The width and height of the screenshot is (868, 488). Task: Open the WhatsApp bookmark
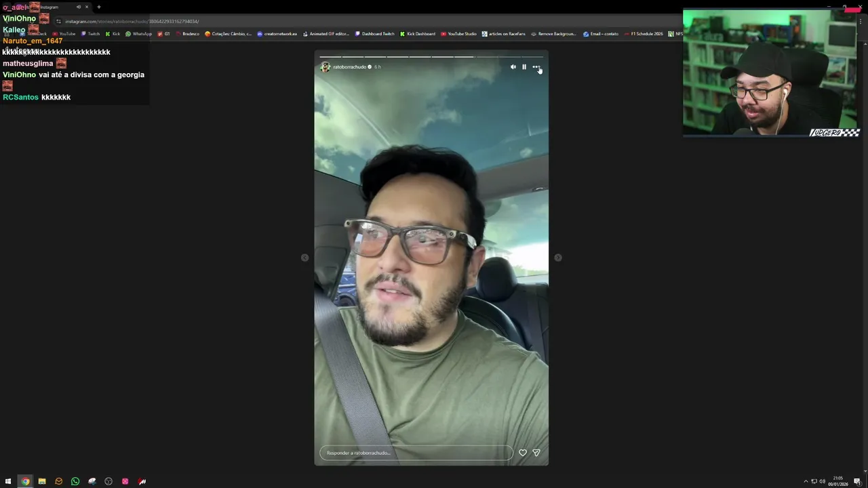pos(139,34)
